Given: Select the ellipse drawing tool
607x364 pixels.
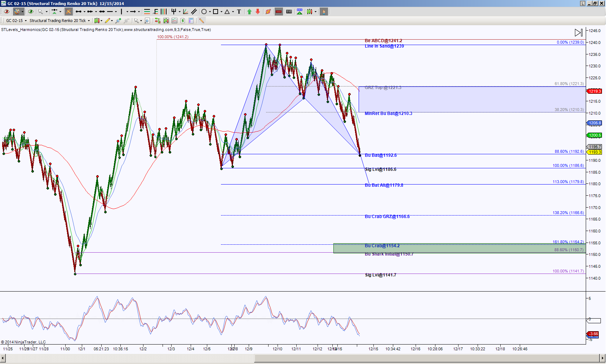Looking at the screenshot, I should (x=204, y=12).
